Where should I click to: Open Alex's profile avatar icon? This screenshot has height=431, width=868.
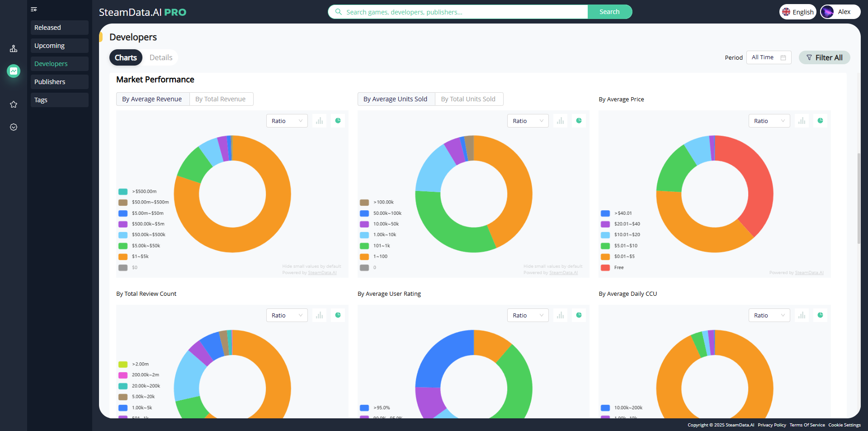pos(828,12)
